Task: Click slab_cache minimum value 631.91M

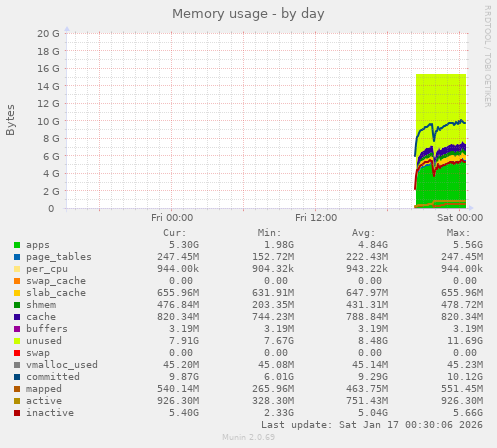Action: pyautogui.click(x=273, y=293)
